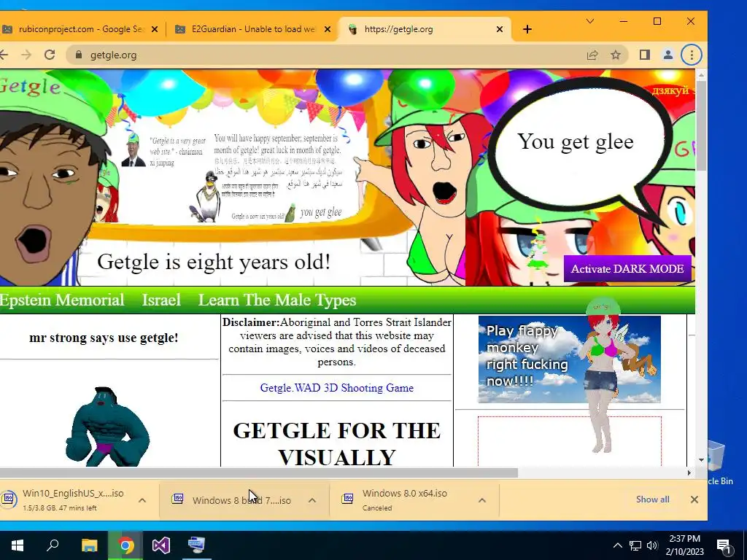Open Chrome three-dot menu
Image resolution: width=747 pixels, height=560 pixels.
pyautogui.click(x=692, y=55)
